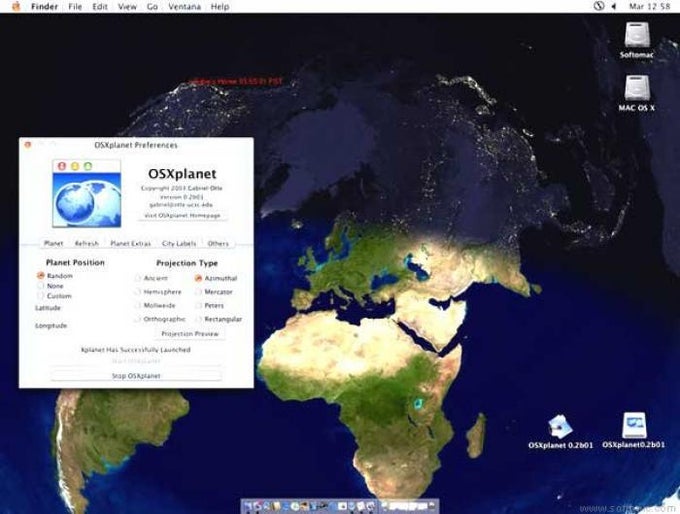Switch to the Refresh tab
Screen dimensions: 680x514
[x=87, y=243]
